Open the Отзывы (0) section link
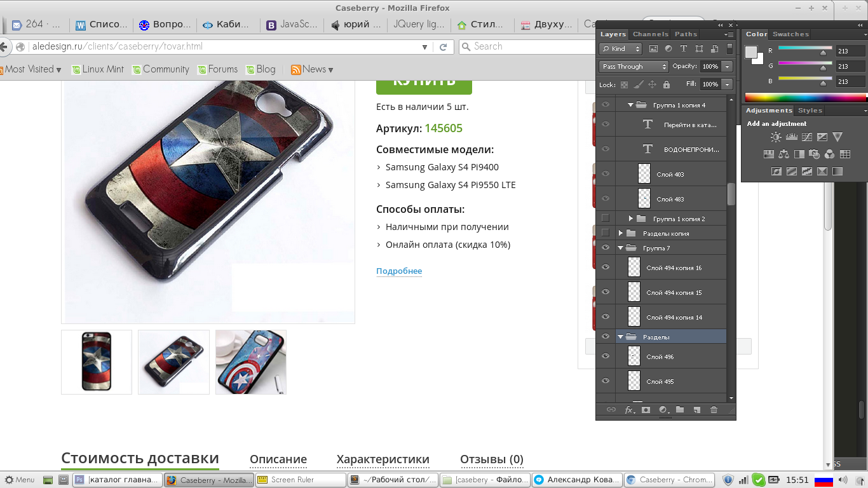The height and width of the screenshot is (488, 868). coord(492,459)
